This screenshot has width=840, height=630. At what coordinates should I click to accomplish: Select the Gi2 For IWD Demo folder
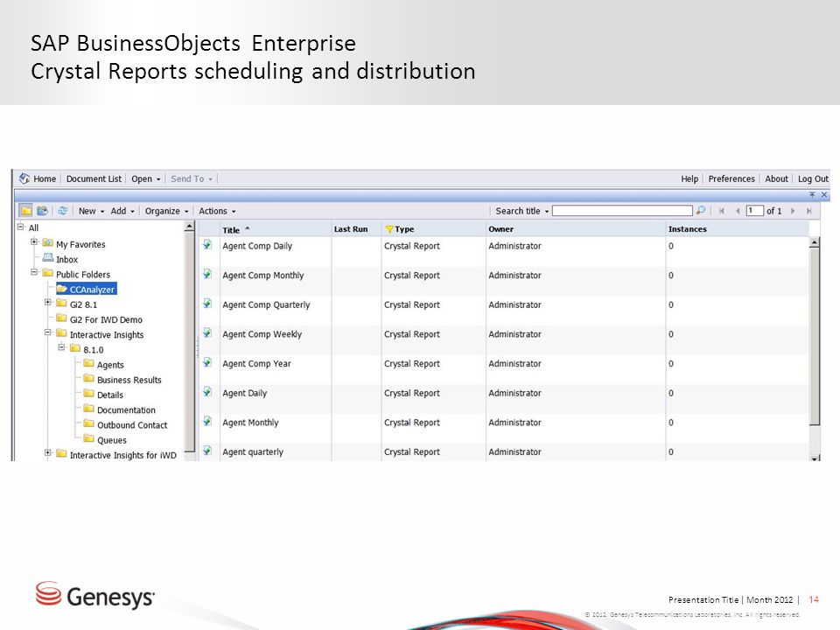tap(106, 320)
